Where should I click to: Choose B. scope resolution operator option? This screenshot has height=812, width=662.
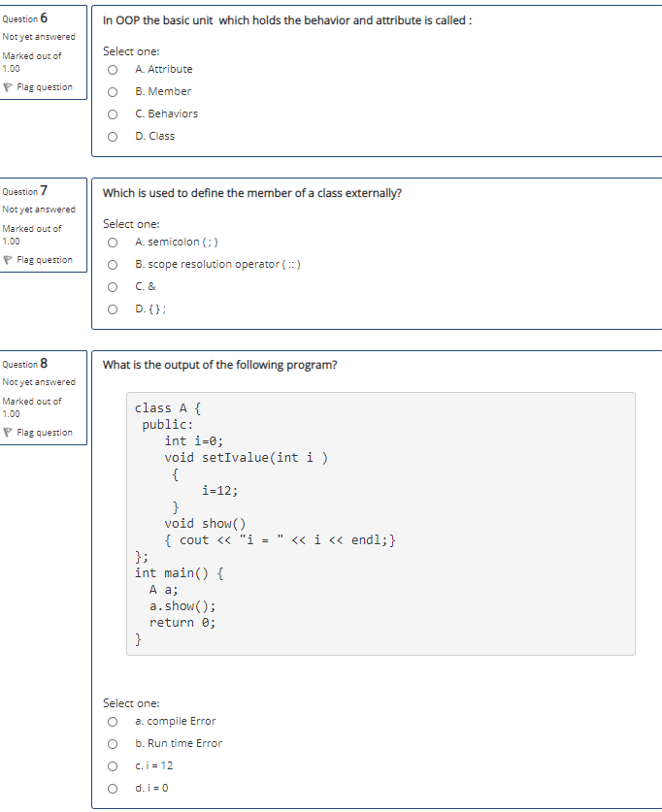(x=113, y=265)
